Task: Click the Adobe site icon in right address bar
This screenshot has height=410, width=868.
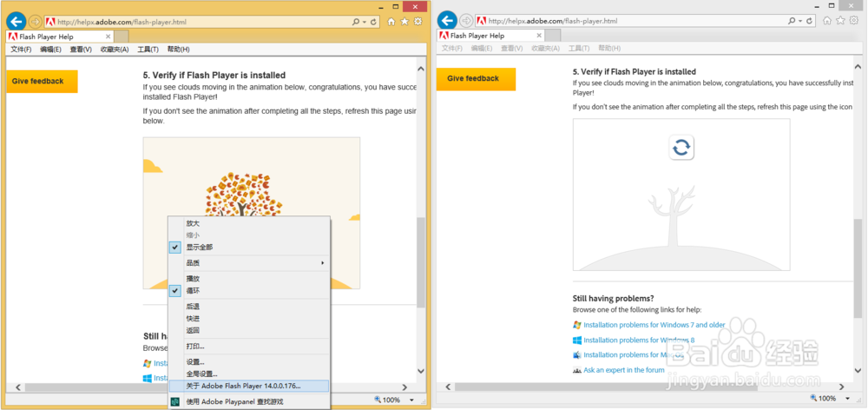Action: point(481,21)
